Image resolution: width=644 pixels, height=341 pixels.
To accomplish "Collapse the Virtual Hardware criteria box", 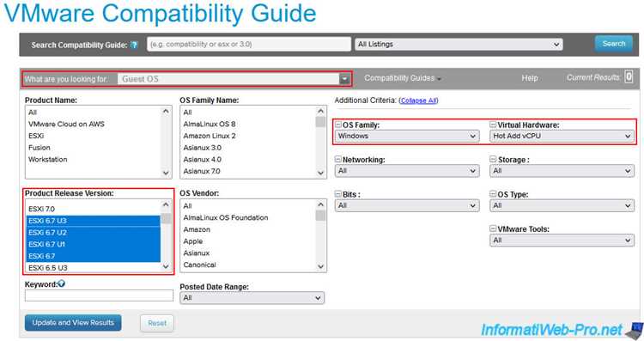I will pyautogui.click(x=493, y=125).
